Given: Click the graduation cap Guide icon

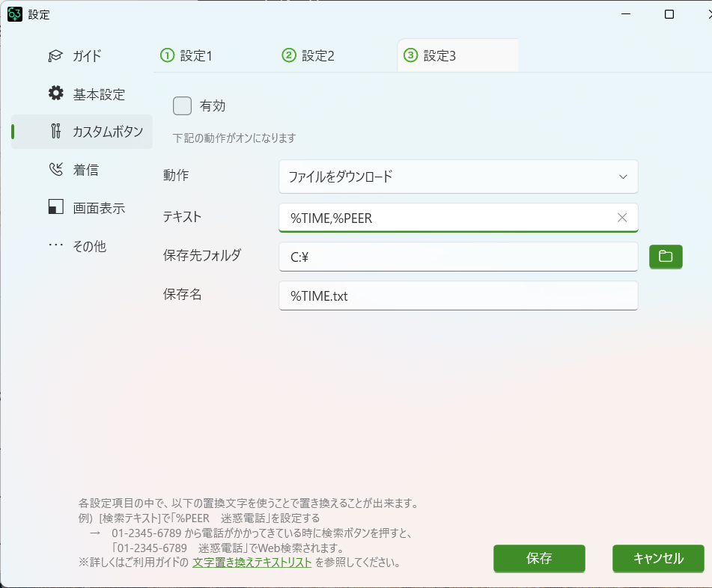Looking at the screenshot, I should click(55, 56).
